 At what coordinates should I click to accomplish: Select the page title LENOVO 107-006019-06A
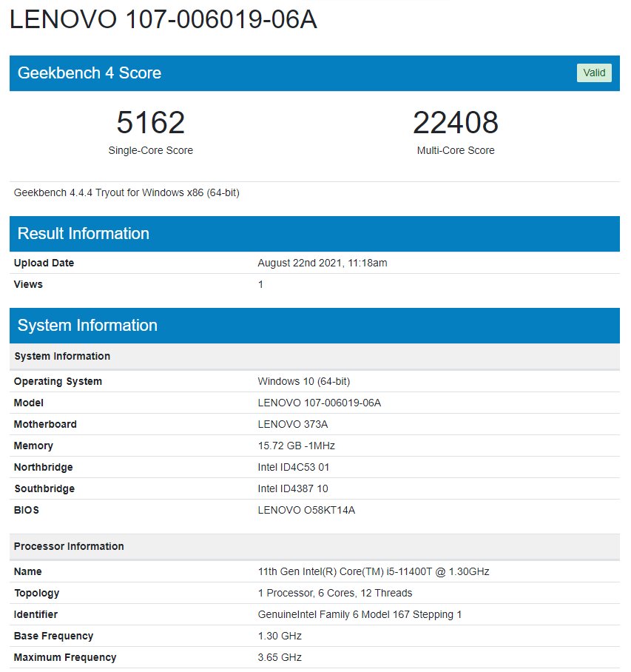click(x=163, y=20)
